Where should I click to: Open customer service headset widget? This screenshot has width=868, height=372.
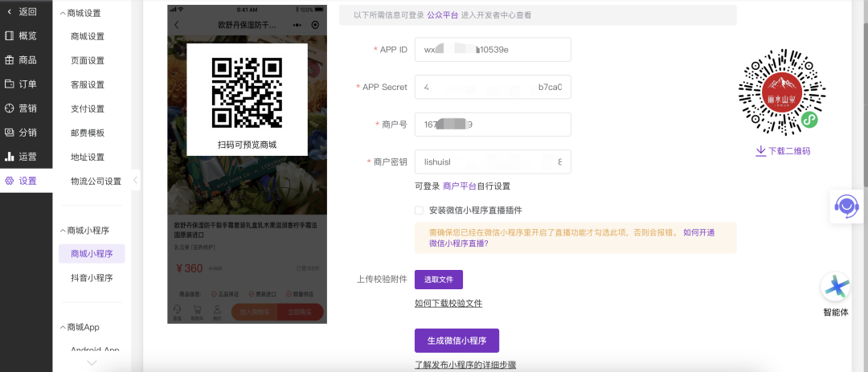(846, 206)
